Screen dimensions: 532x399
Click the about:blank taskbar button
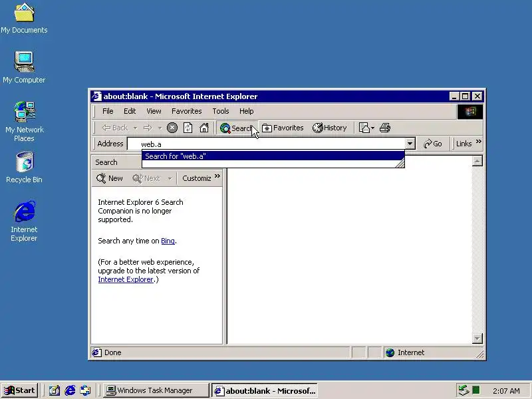(265, 390)
